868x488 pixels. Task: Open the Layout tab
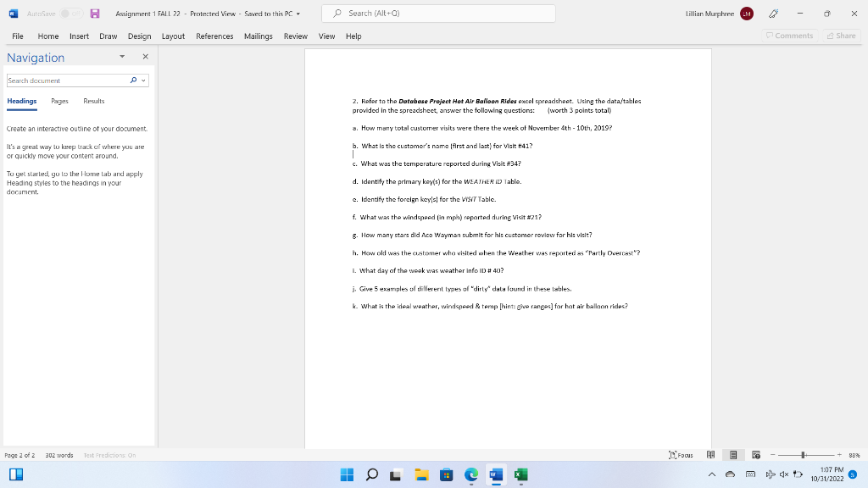[173, 36]
